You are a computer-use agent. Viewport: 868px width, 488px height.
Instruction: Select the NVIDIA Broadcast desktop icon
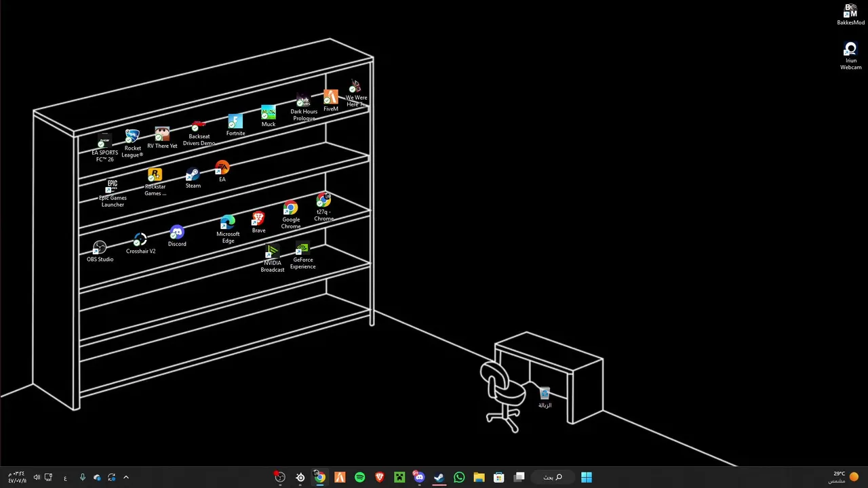click(272, 259)
